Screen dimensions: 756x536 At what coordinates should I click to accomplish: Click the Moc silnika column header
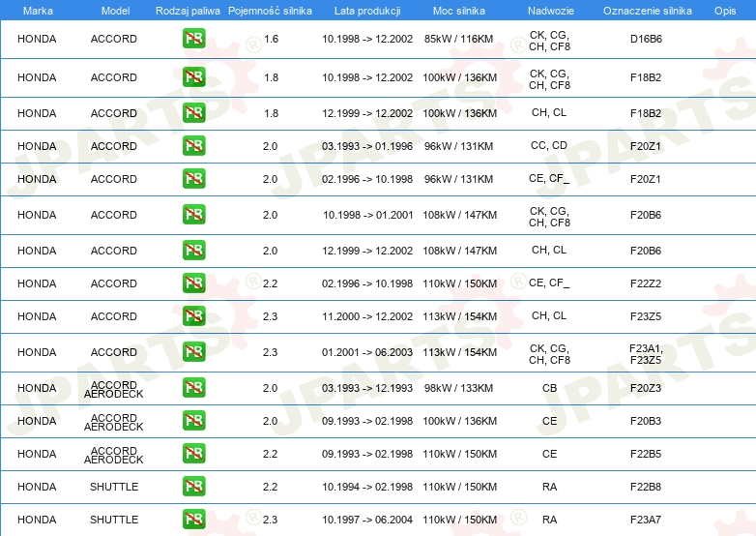coord(459,11)
